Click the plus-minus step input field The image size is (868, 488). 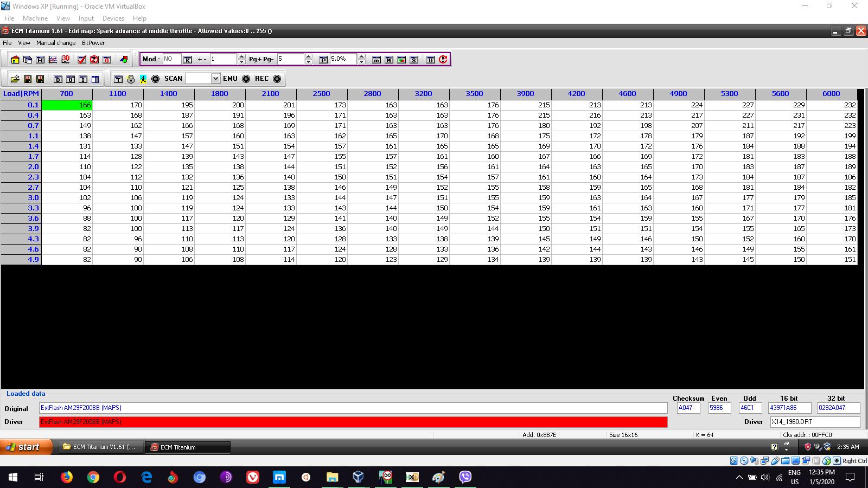click(224, 59)
